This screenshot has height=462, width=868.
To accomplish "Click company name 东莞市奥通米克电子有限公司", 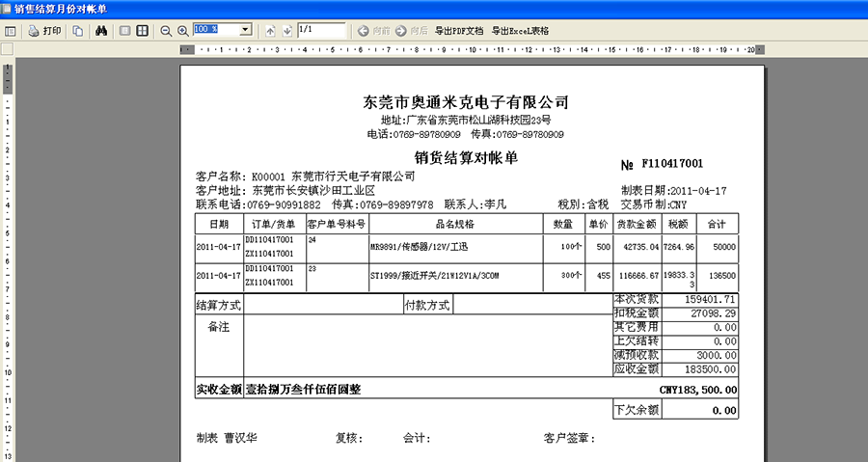I will [x=466, y=102].
